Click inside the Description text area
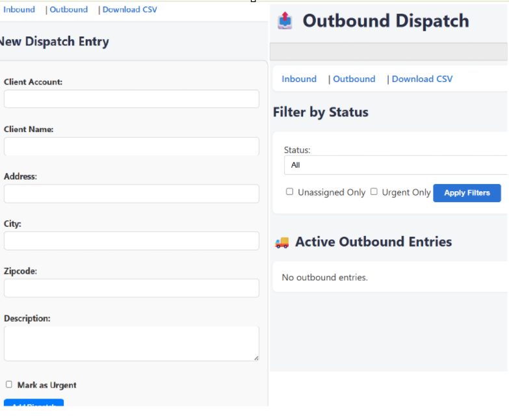This screenshot has width=509, height=420. tap(131, 343)
